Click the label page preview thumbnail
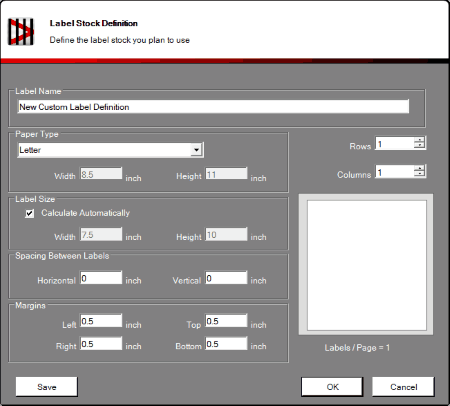This screenshot has width=450, height=406. (366, 265)
